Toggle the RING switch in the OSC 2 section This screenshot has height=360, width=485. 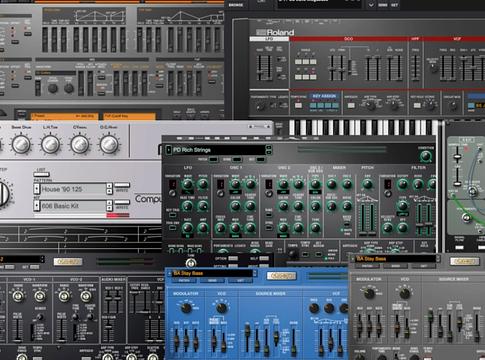[x=269, y=215]
